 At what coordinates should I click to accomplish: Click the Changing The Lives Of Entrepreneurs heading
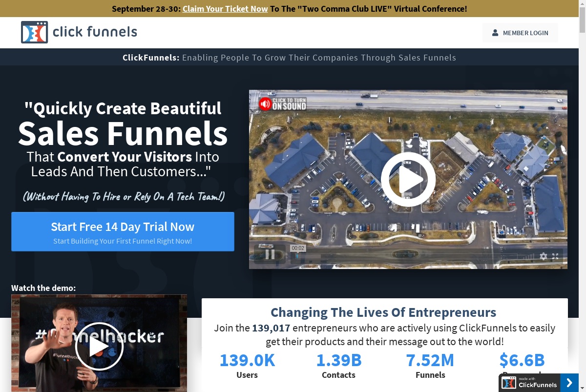383,312
